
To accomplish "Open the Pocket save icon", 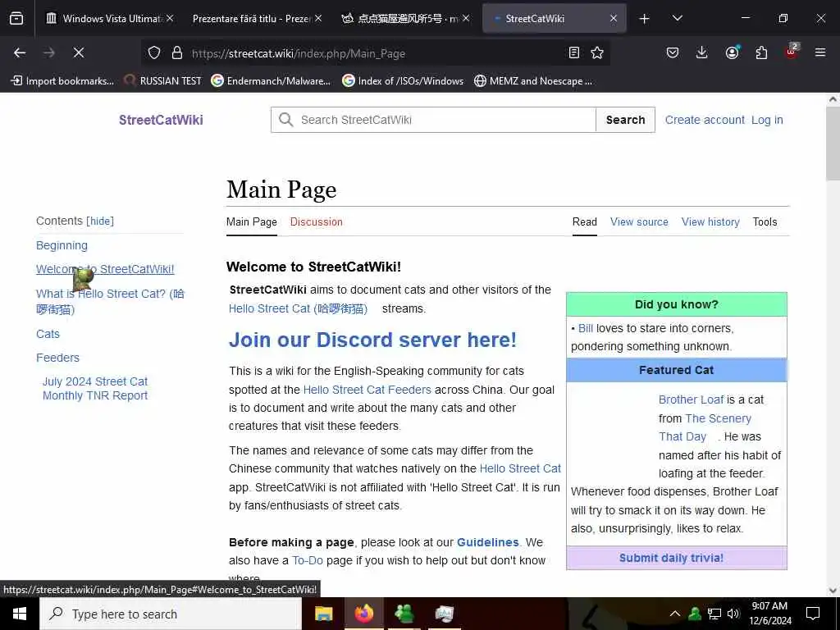I will pos(673,52).
